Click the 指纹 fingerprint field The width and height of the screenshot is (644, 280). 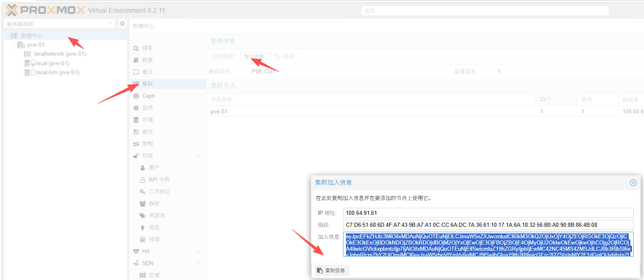click(488, 225)
